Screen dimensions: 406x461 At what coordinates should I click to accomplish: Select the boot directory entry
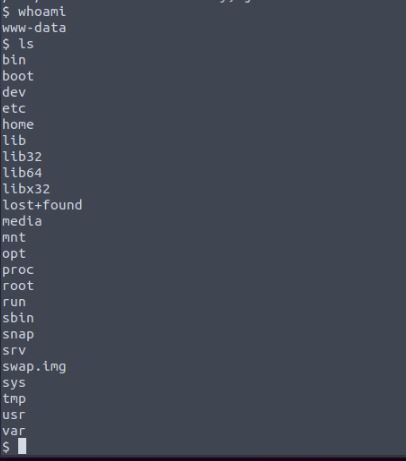point(18,76)
